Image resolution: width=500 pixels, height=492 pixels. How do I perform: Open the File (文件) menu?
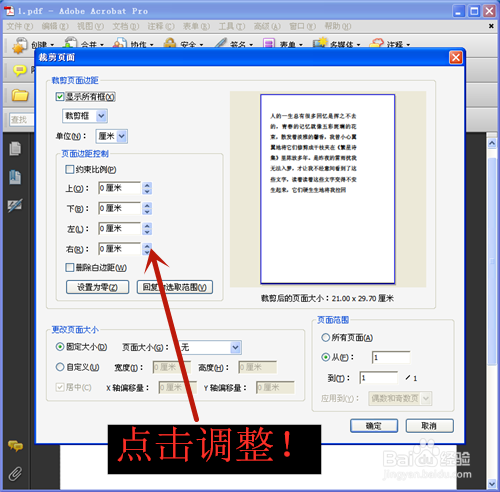click(19, 26)
